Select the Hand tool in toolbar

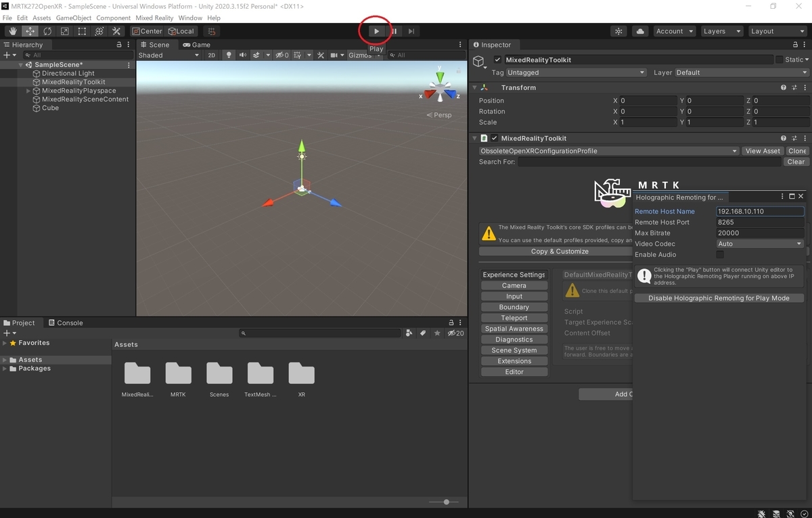(13, 31)
